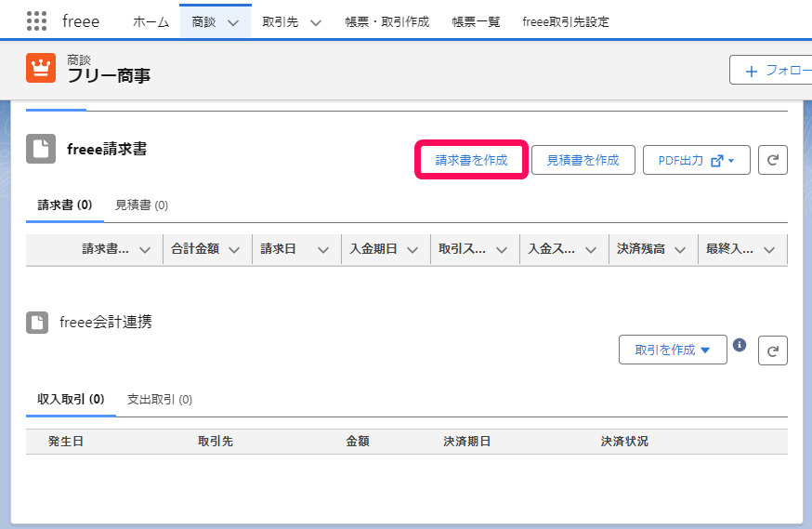Viewport: 812px width, 529px height.
Task: Switch to the 請求書 (0) tab
Action: click(x=65, y=205)
